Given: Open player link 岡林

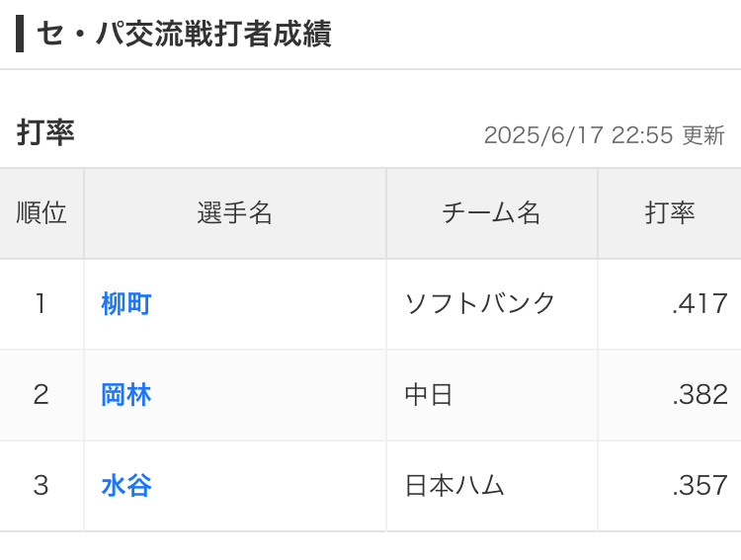Looking at the screenshot, I should (x=126, y=395).
